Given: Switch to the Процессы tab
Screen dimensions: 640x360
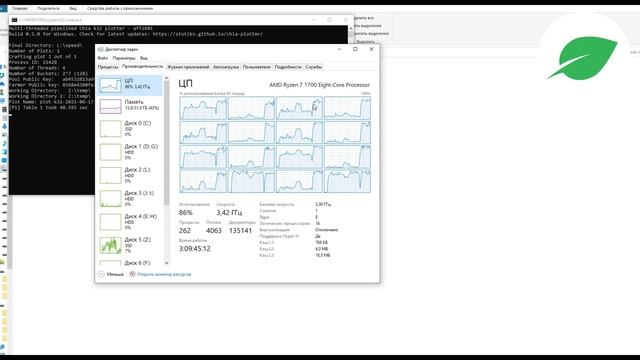Looking at the screenshot, I should 108,67.
